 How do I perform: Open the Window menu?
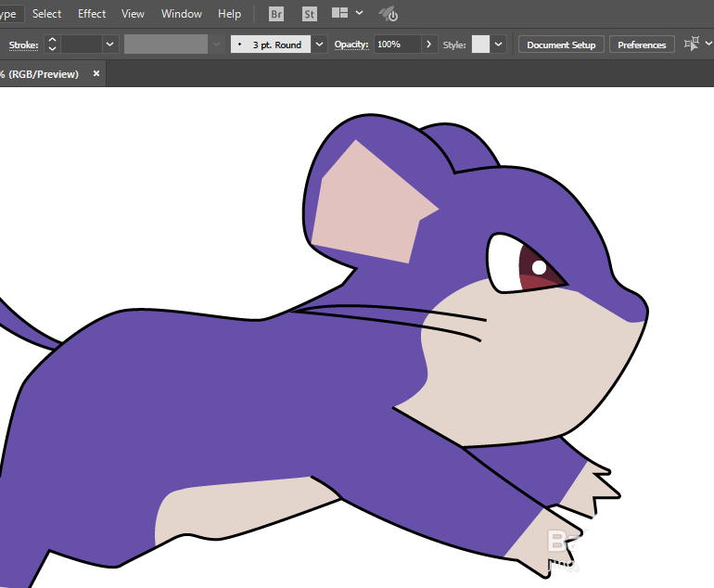(181, 14)
